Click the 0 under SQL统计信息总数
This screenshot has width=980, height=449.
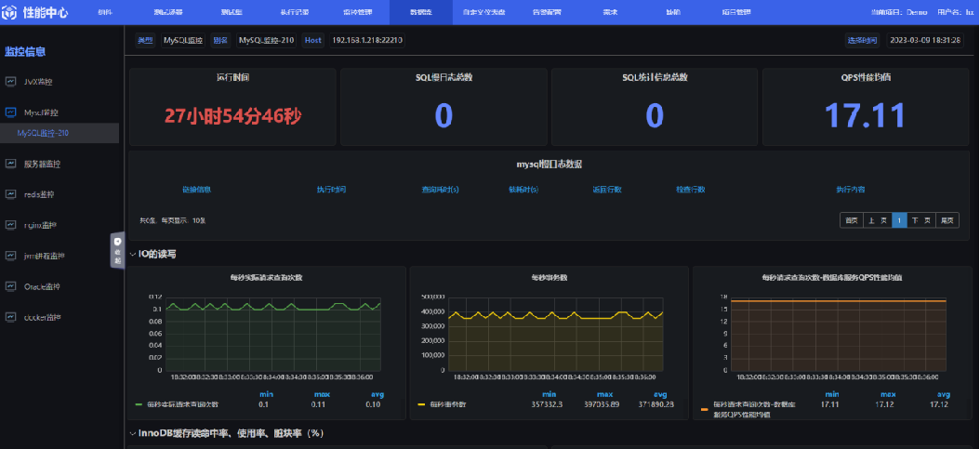coord(655,115)
